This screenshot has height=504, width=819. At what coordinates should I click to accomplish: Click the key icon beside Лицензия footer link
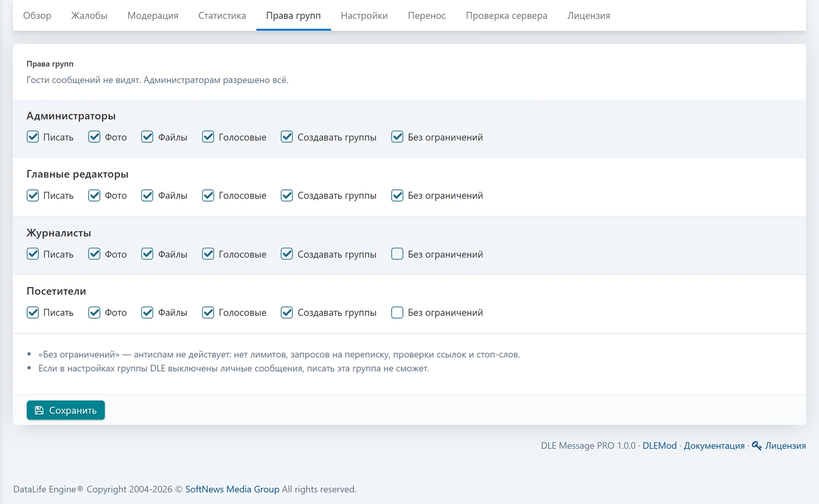click(757, 446)
